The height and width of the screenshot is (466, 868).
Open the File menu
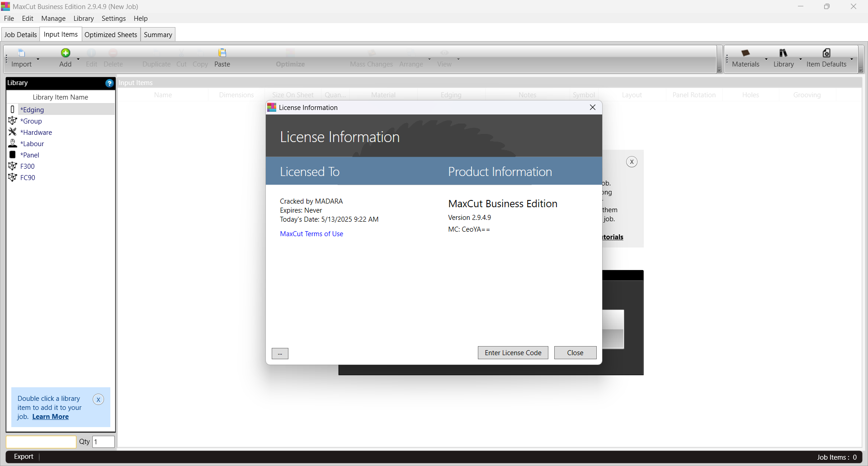[x=9, y=19]
